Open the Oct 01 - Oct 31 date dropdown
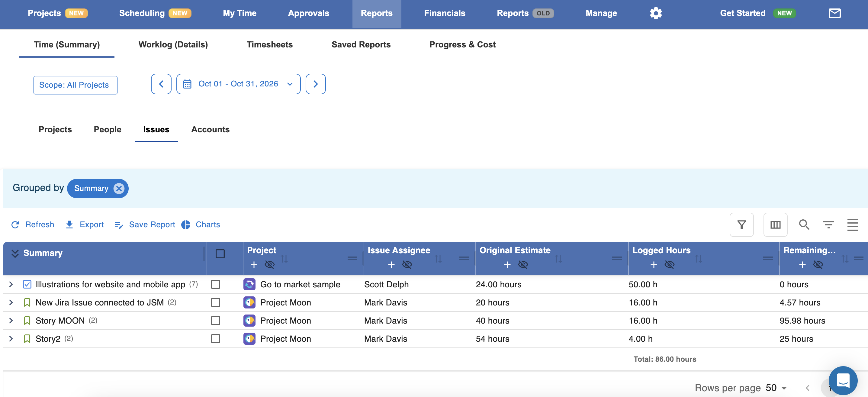The width and height of the screenshot is (868, 397). coord(238,84)
